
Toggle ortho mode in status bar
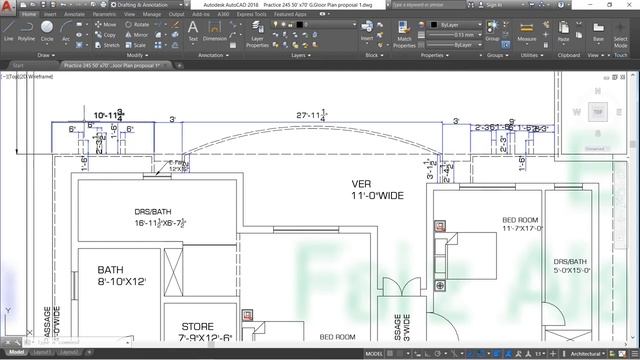click(427, 353)
